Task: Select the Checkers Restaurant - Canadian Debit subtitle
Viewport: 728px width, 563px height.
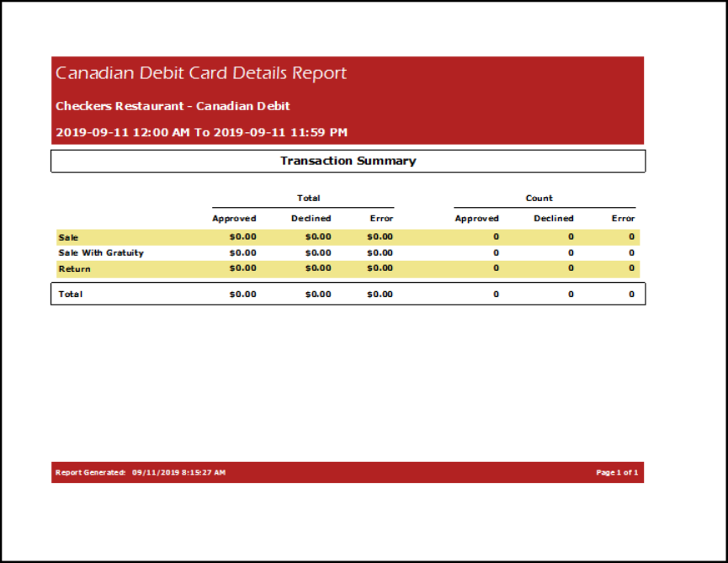Action: [173, 106]
